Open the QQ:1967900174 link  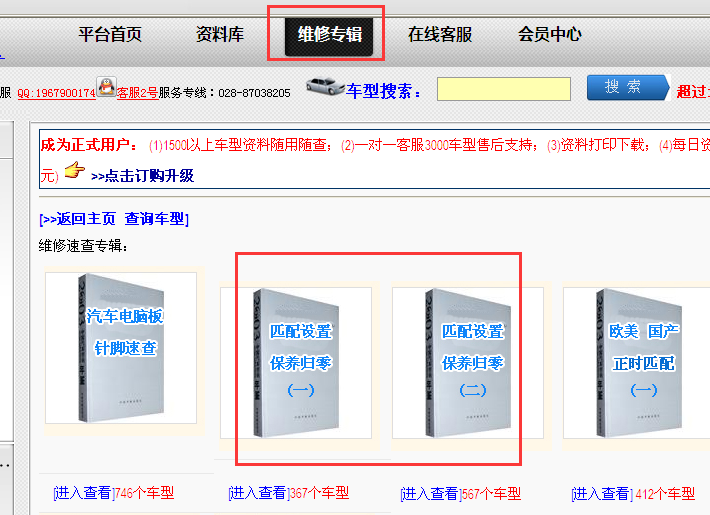56,93
